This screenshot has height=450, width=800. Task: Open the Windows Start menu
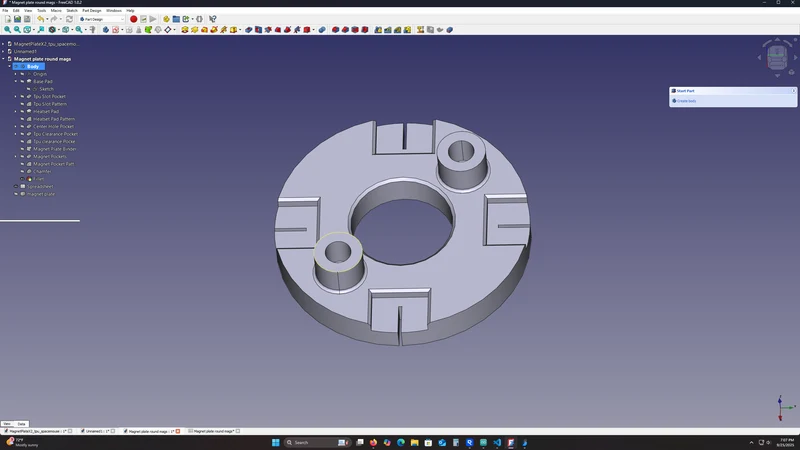[276, 442]
